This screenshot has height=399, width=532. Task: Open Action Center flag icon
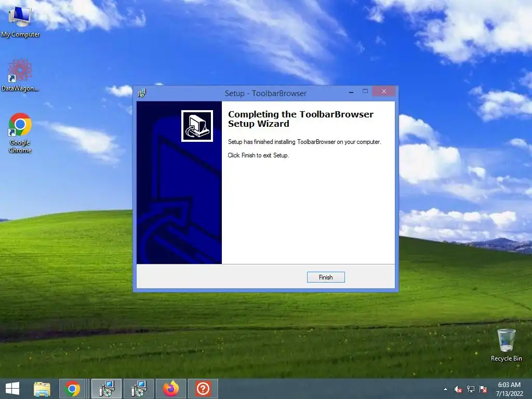(x=483, y=389)
